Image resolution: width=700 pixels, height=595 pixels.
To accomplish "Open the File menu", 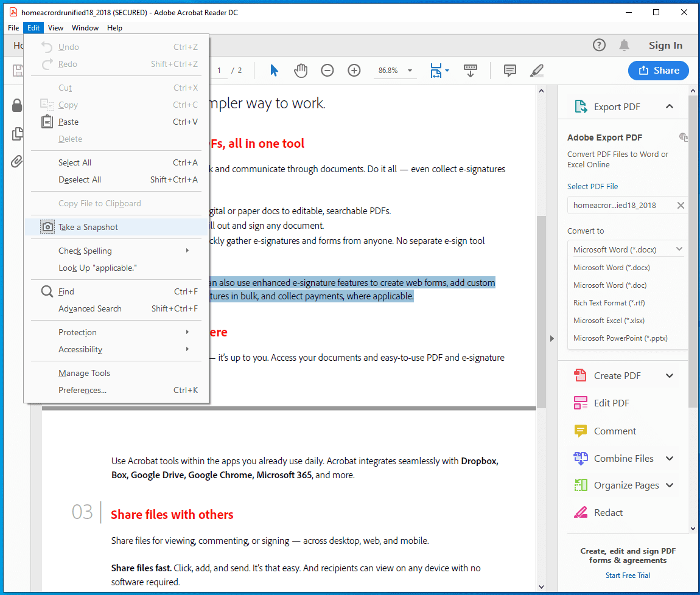I will pos(13,27).
